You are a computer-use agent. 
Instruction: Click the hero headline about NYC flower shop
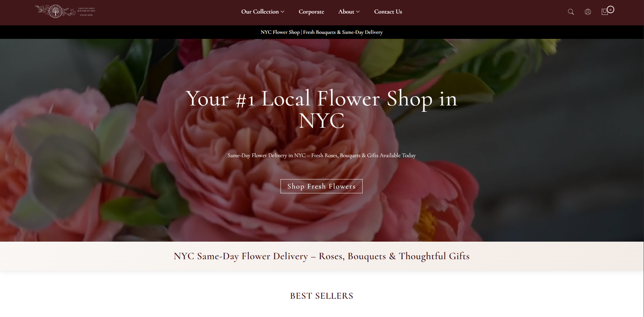[x=321, y=109]
